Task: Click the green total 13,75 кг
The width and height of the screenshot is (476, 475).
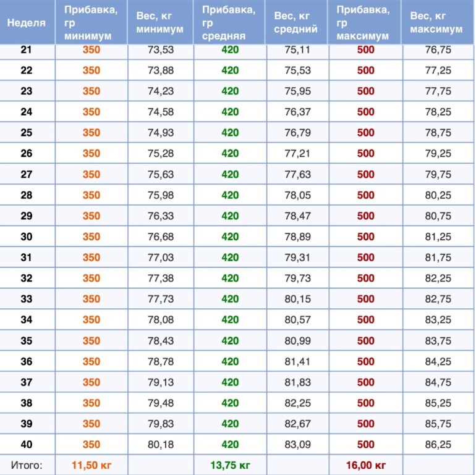Action: tap(230, 464)
